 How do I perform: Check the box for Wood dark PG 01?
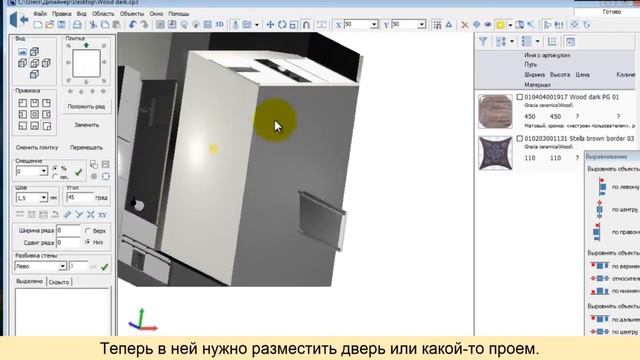[520, 97]
